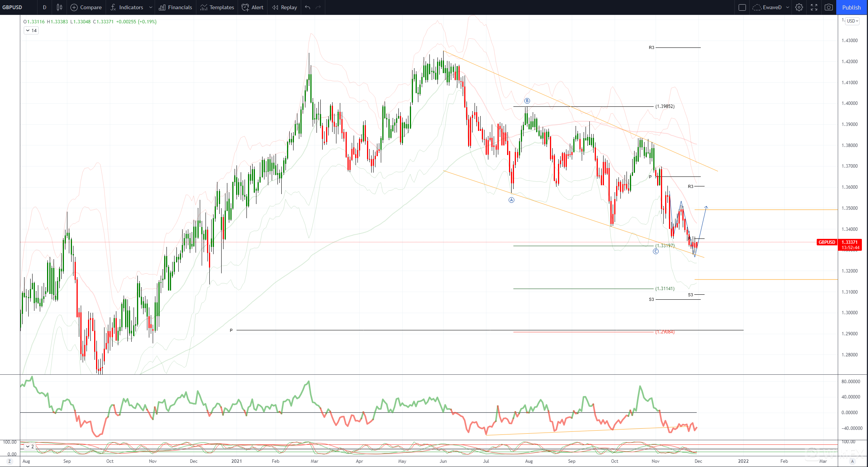Expand the favorite Indicators dropdown arrow
868x467 pixels.
151,7
